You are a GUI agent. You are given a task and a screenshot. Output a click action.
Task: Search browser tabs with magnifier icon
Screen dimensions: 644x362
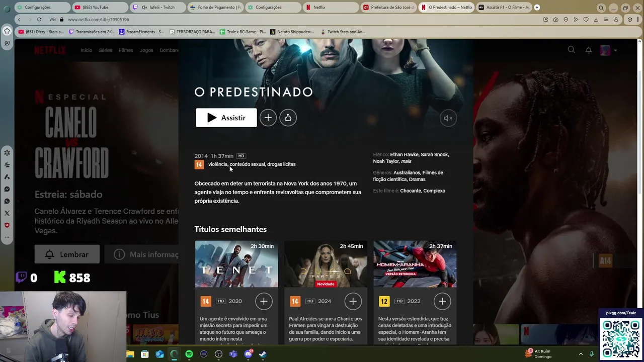click(601, 8)
